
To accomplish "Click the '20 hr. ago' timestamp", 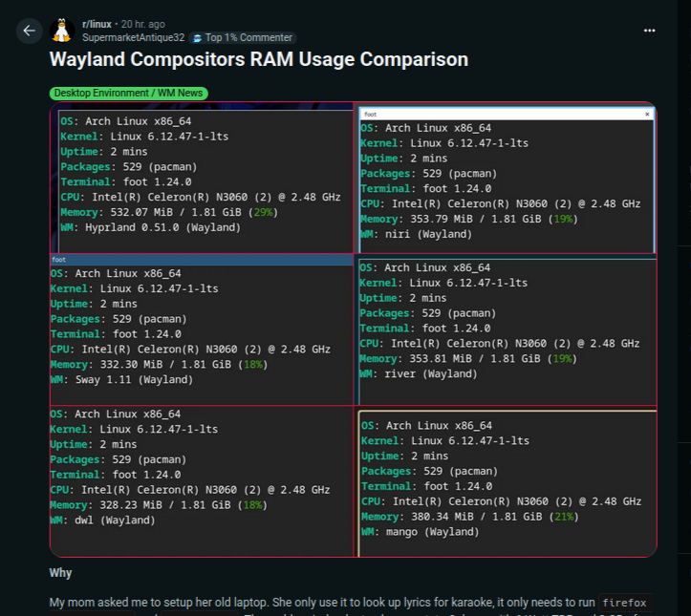I will click(142, 24).
